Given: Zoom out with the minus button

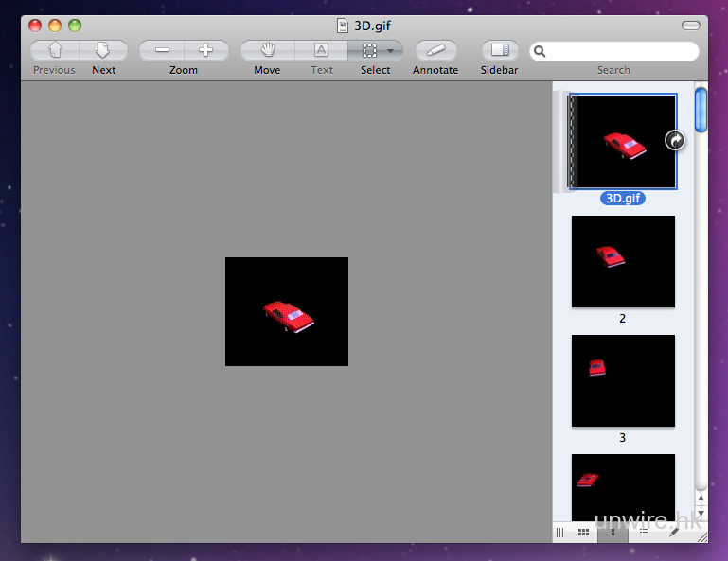Looking at the screenshot, I should tap(162, 51).
